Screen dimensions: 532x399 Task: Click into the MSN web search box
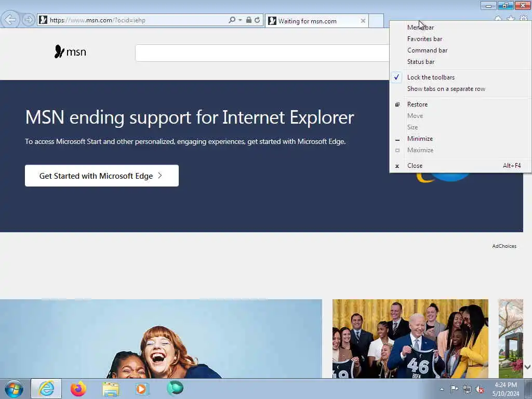[x=262, y=53]
